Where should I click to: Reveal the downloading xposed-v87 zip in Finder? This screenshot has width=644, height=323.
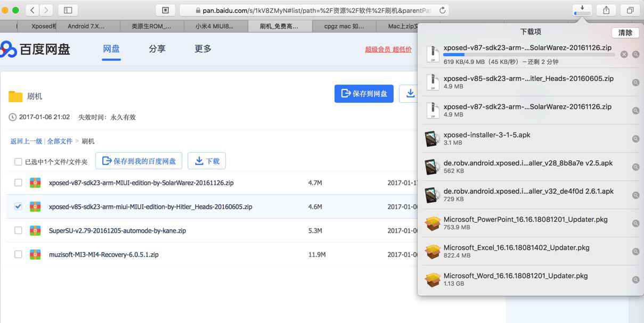coord(635,54)
